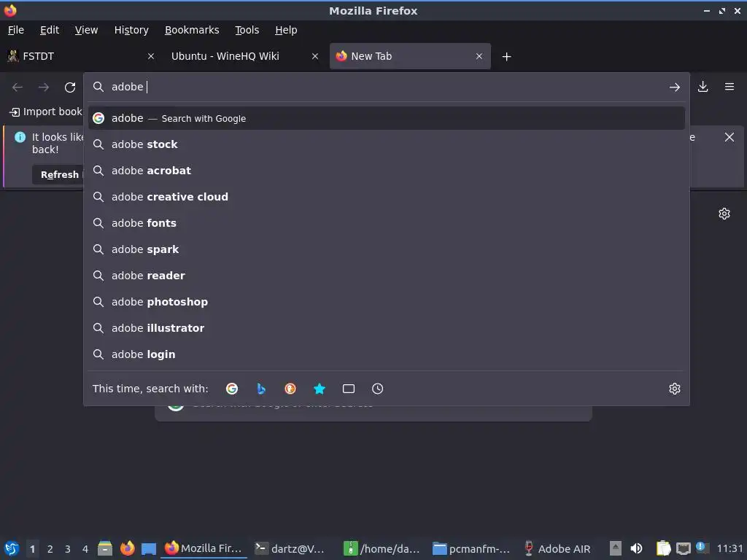The height and width of the screenshot is (560, 747).
Task: Choose the 'adobe photoshop' suggestion
Action: (x=387, y=301)
